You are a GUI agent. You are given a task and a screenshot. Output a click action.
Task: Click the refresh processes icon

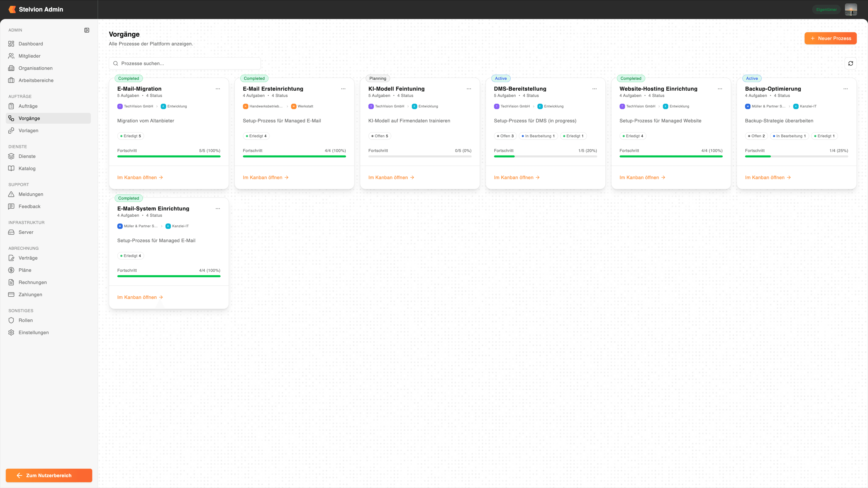pos(850,63)
